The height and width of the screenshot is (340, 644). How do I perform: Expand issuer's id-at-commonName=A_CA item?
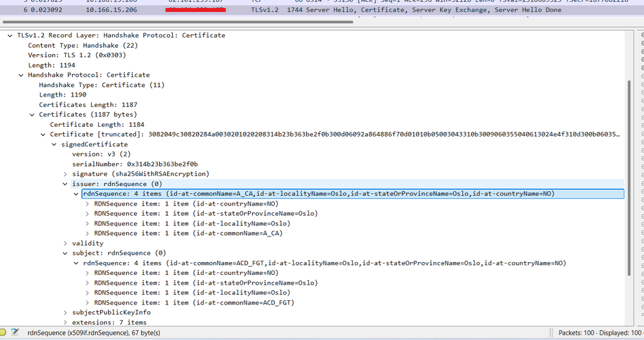coord(88,233)
